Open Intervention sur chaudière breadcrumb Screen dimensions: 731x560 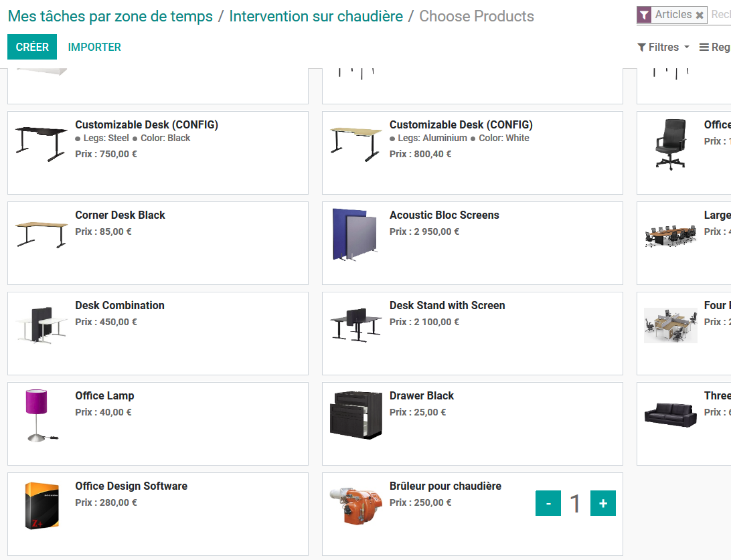coord(316,16)
